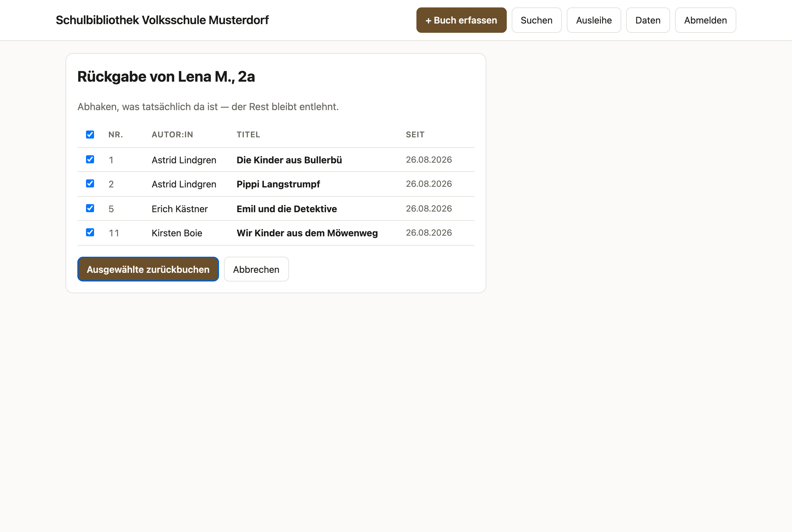Click the + Buch erfassen button

(x=461, y=20)
